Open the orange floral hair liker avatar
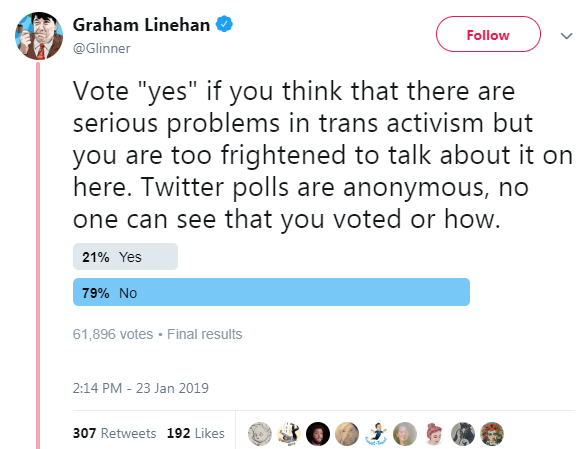Image resolution: width=578 pixels, height=449 pixels. tap(492, 434)
